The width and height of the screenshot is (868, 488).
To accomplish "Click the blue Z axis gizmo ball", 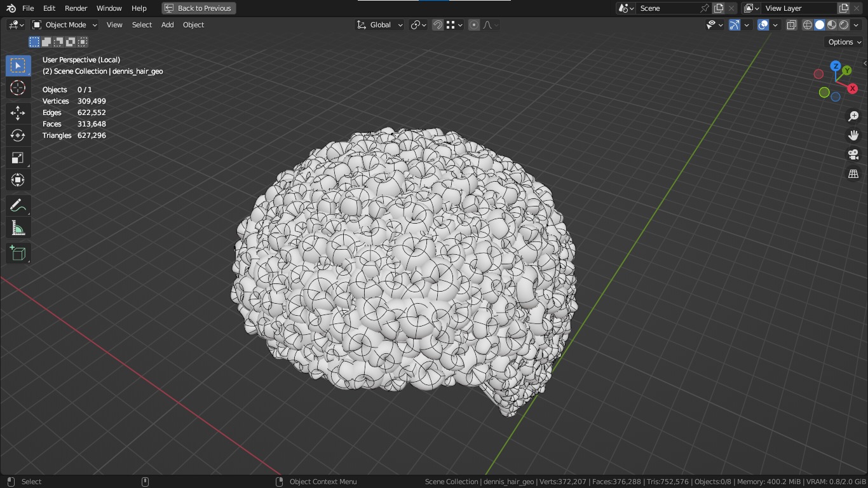I will point(836,66).
